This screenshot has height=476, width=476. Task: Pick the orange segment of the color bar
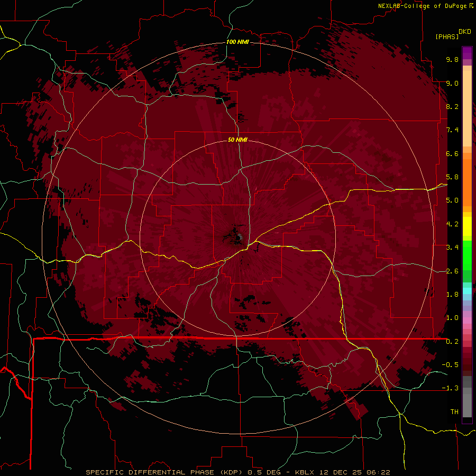pos(467,182)
